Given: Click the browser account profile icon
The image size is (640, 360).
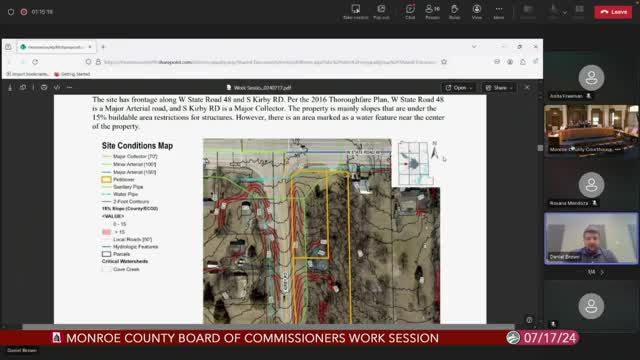Looking at the screenshot, I should pos(510,62).
